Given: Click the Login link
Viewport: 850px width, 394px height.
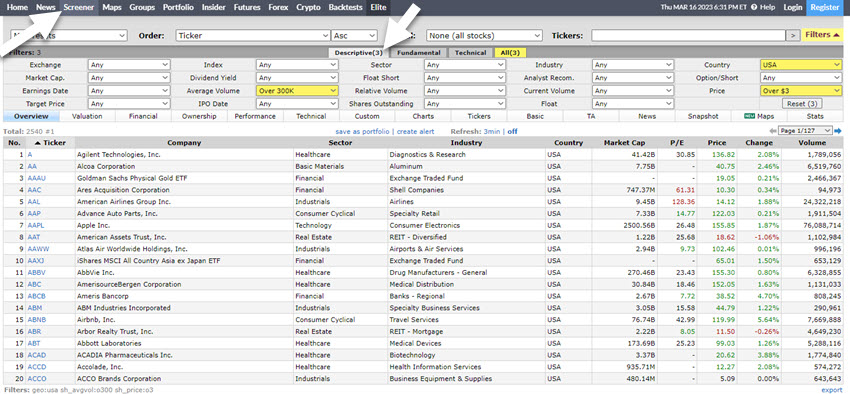Looking at the screenshot, I should 793,8.
